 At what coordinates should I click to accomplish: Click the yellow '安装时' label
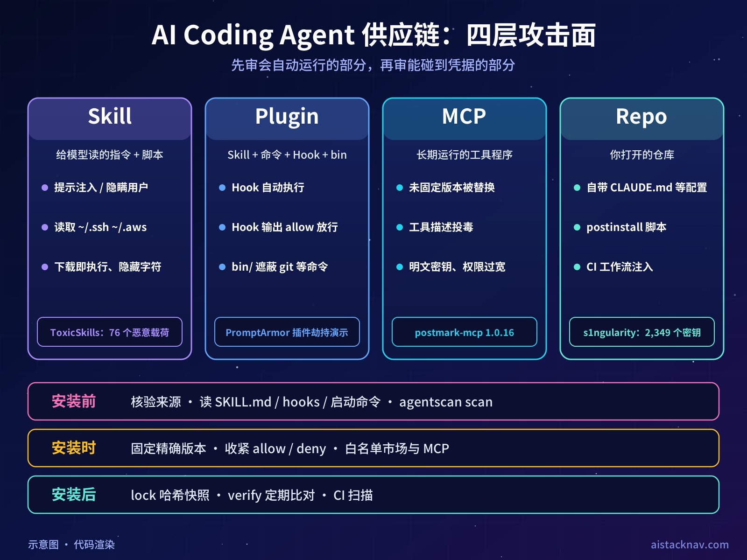pos(74,448)
